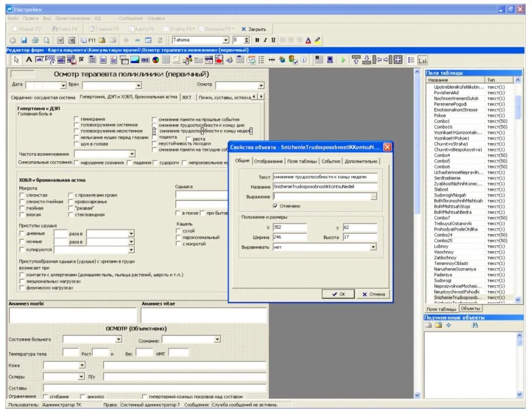Viewport: 532px width, 413px height.
Task: Click the blue info circle icon
Action: point(303,60)
